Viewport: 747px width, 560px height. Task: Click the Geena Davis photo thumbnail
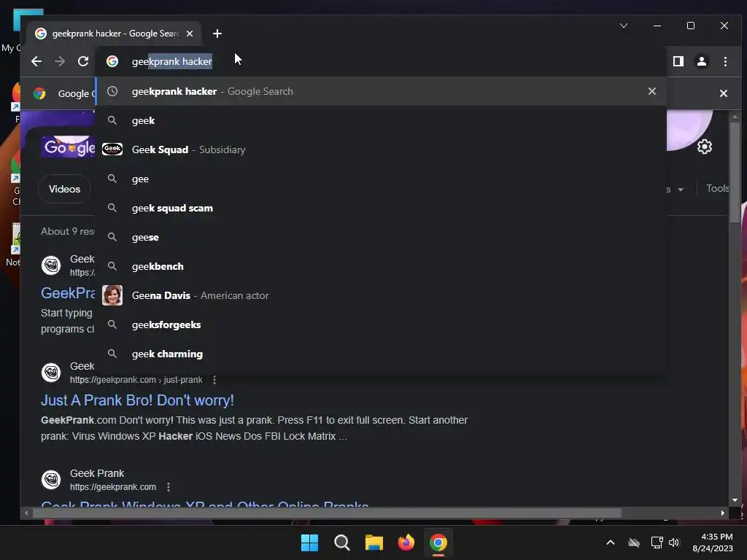[112, 295]
